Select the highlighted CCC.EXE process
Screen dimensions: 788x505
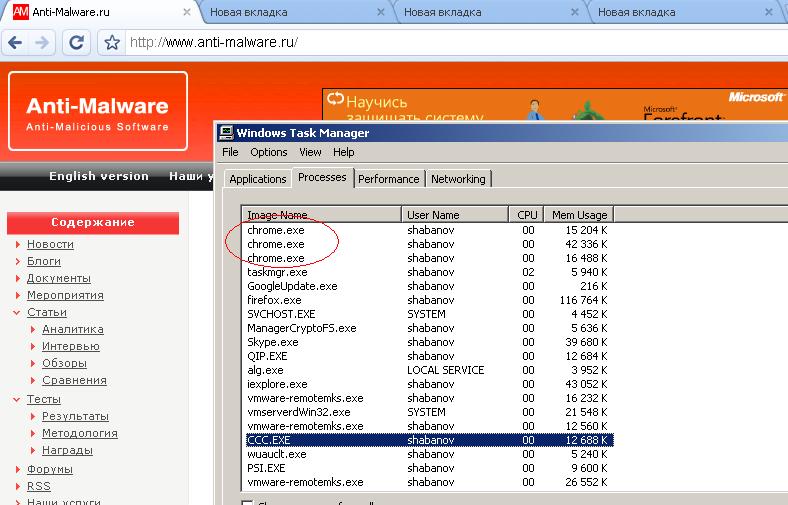(429, 440)
